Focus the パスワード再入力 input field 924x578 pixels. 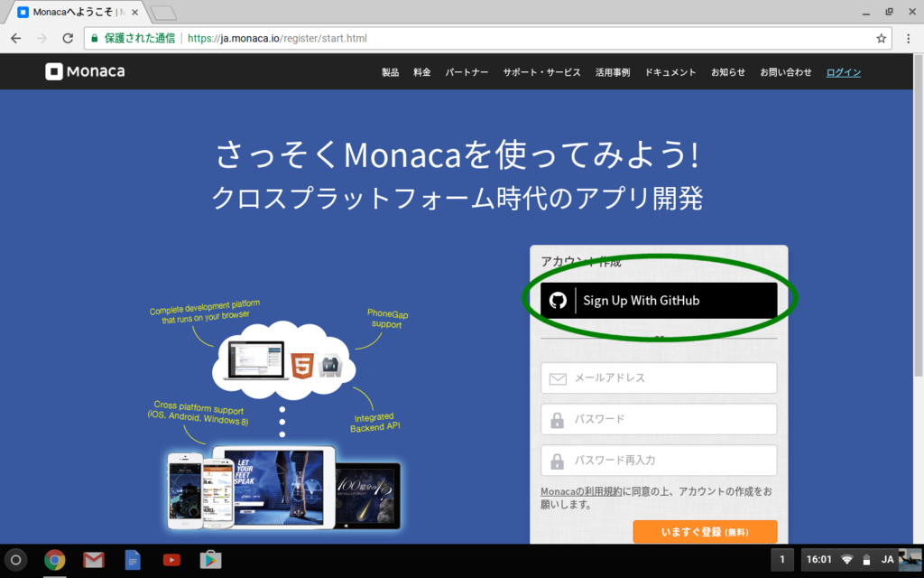(659, 461)
